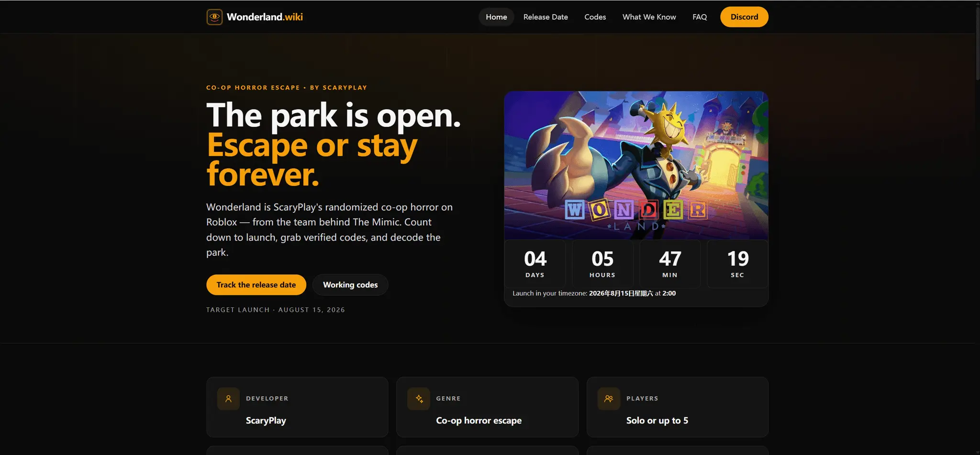The image size is (980, 455).
Task: Open the What We Know nav link
Action: [649, 17]
